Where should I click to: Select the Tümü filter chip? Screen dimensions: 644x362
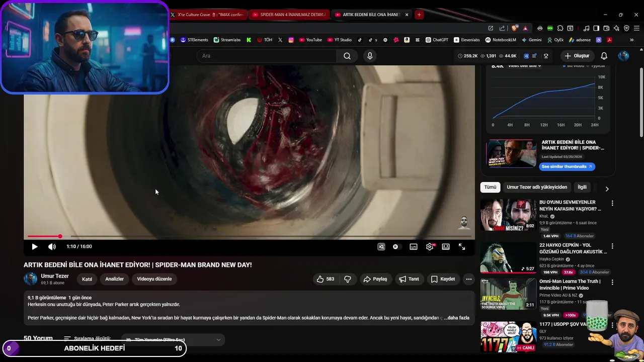[x=490, y=187]
